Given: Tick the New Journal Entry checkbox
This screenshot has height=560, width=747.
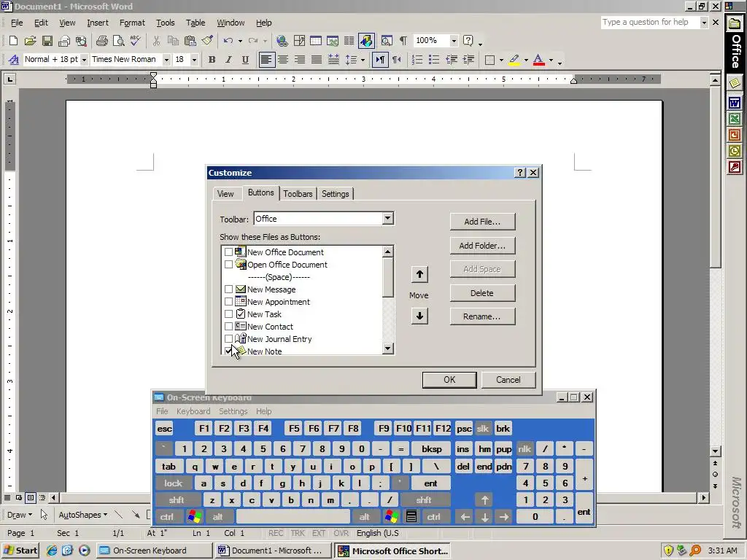Looking at the screenshot, I should pyautogui.click(x=228, y=338).
